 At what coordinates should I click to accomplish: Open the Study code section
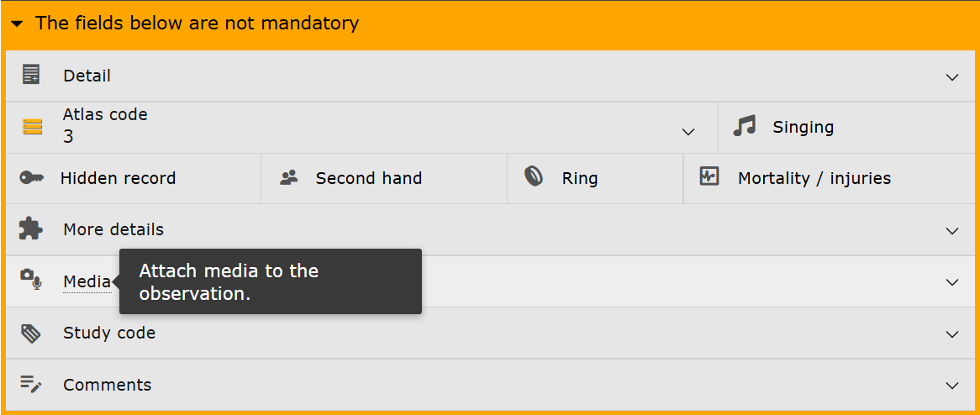pos(109,333)
